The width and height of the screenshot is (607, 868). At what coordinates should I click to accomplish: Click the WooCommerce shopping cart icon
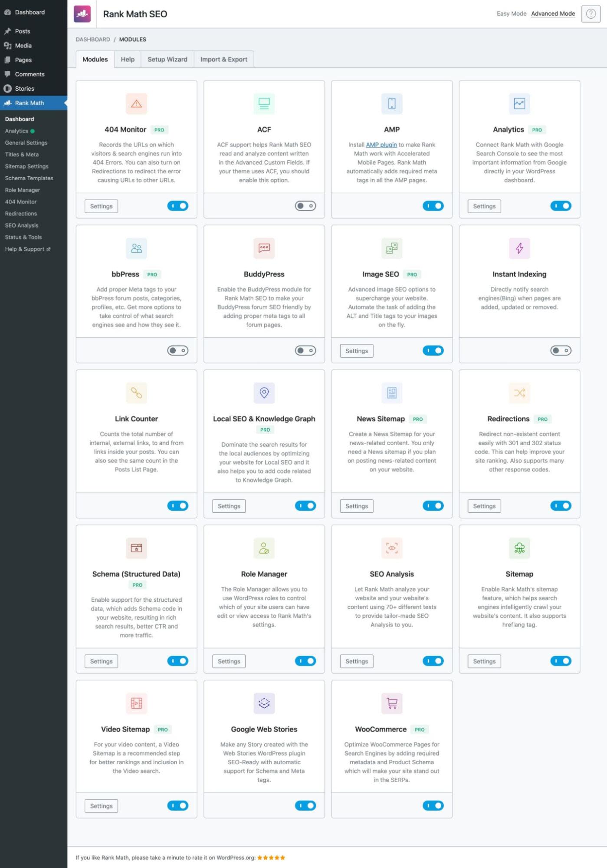392,703
